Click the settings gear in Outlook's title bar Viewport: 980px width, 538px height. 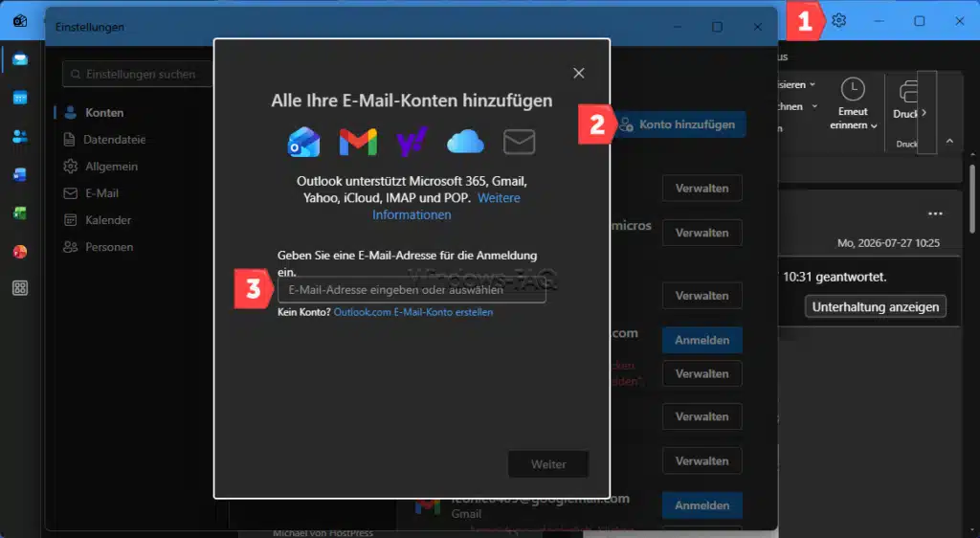838,21
